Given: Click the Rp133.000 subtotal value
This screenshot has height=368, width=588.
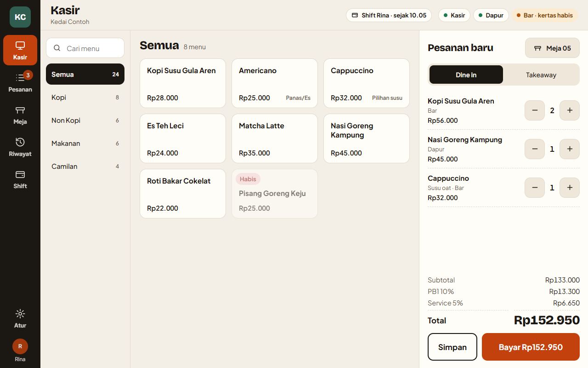Looking at the screenshot, I should point(562,280).
